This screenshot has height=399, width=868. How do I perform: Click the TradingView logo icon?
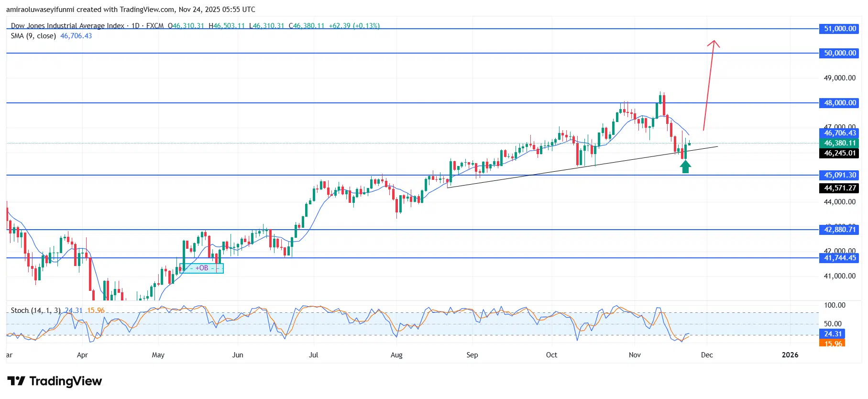coord(16,381)
